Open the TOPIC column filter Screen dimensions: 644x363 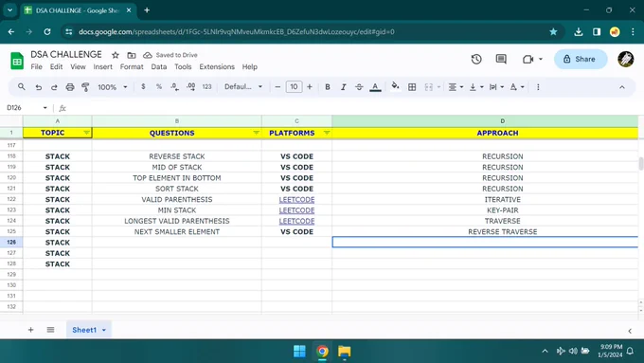pyautogui.click(x=86, y=133)
